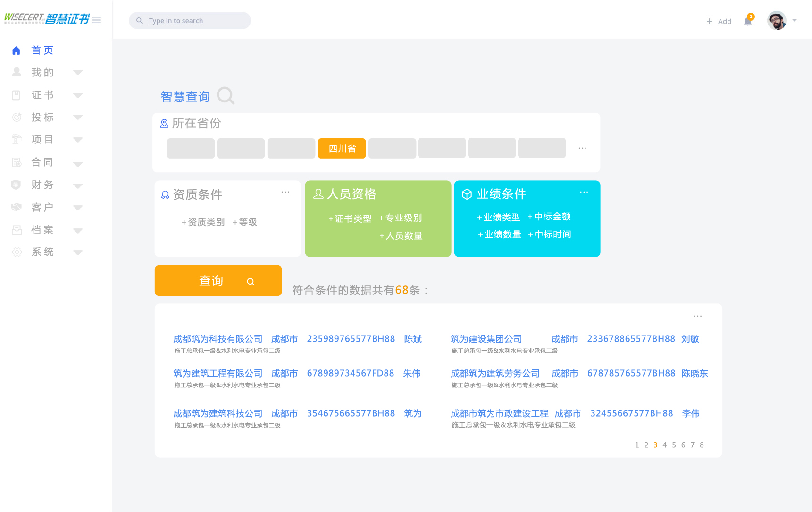
Task: Select the last blank province chip
Action: [x=542, y=148]
